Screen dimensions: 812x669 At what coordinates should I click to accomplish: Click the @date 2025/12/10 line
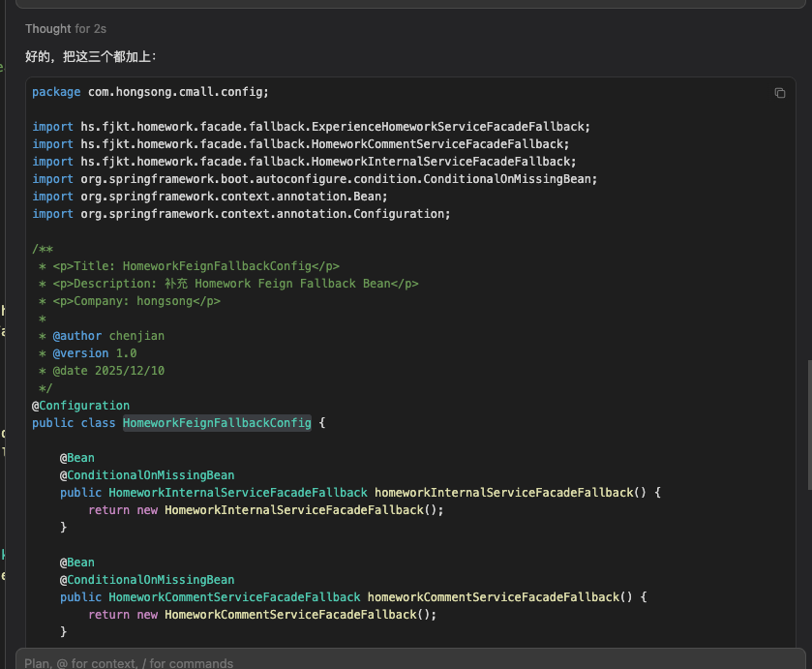[102, 371]
